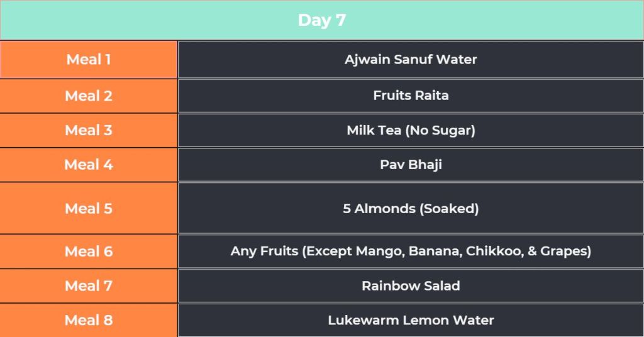Click the Milk Tea (No Sugar) cell
This screenshot has width=644, height=337.
click(411, 131)
